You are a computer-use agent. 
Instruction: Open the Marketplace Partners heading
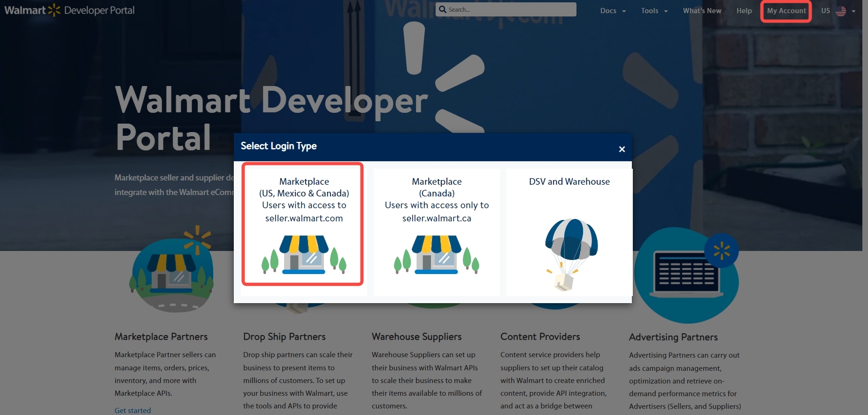[161, 337]
